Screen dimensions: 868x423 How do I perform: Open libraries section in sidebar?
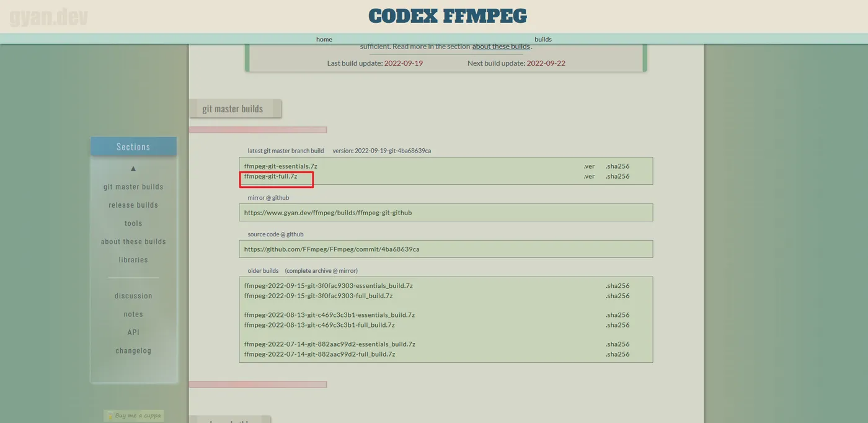(133, 260)
